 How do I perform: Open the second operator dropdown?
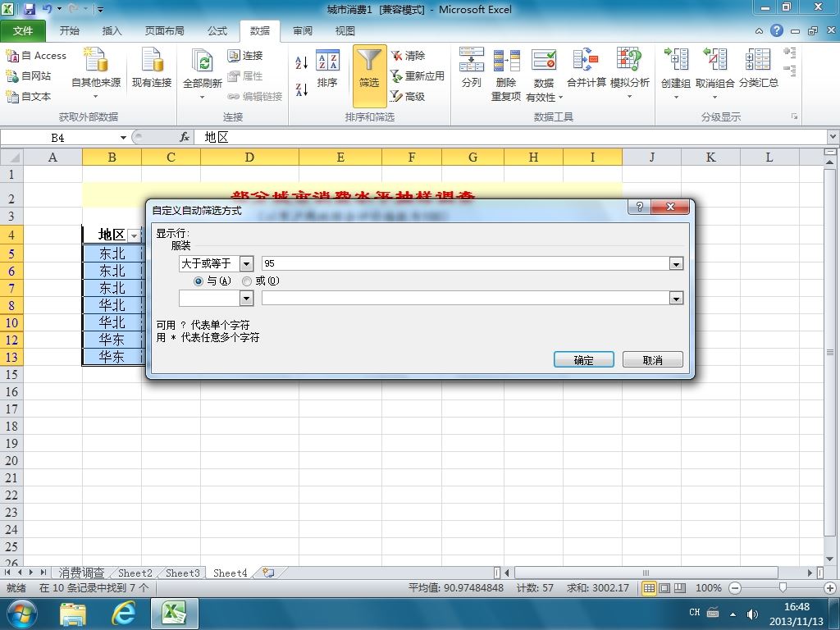[246, 298]
